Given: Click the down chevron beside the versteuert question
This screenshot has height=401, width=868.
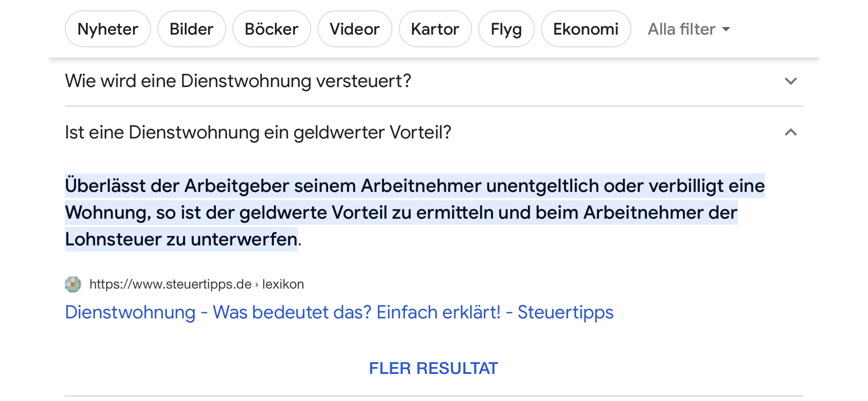Looking at the screenshot, I should pyautogui.click(x=791, y=81).
